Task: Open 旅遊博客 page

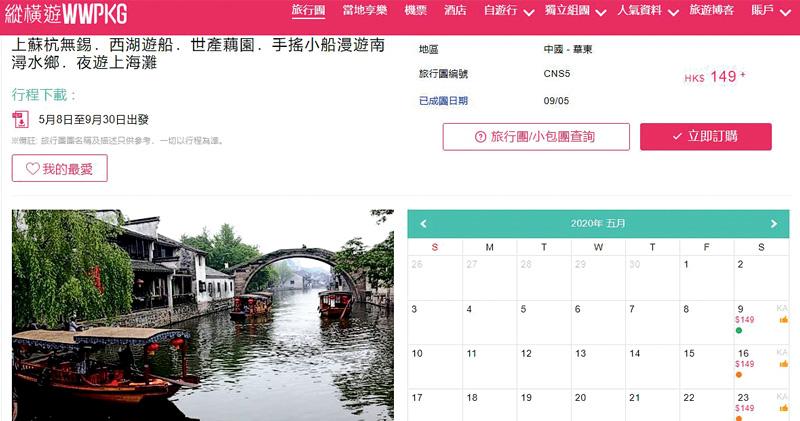Action: (x=712, y=10)
